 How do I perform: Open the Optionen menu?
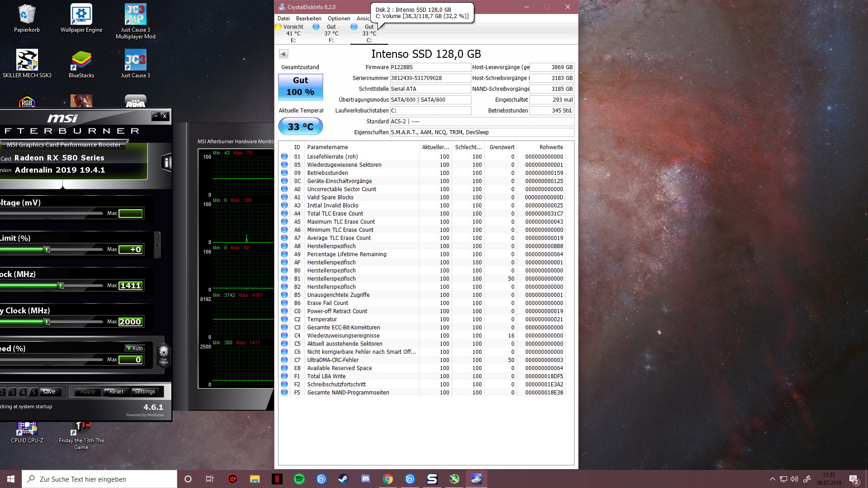[x=339, y=19]
